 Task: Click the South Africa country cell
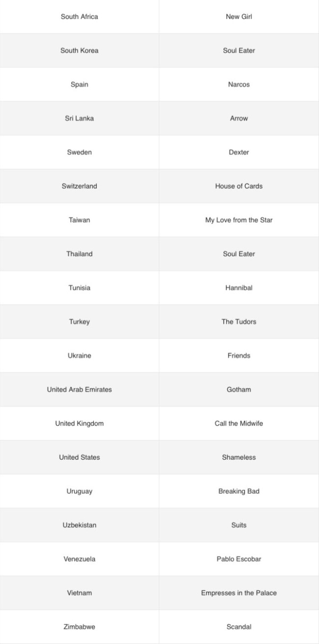point(80,17)
